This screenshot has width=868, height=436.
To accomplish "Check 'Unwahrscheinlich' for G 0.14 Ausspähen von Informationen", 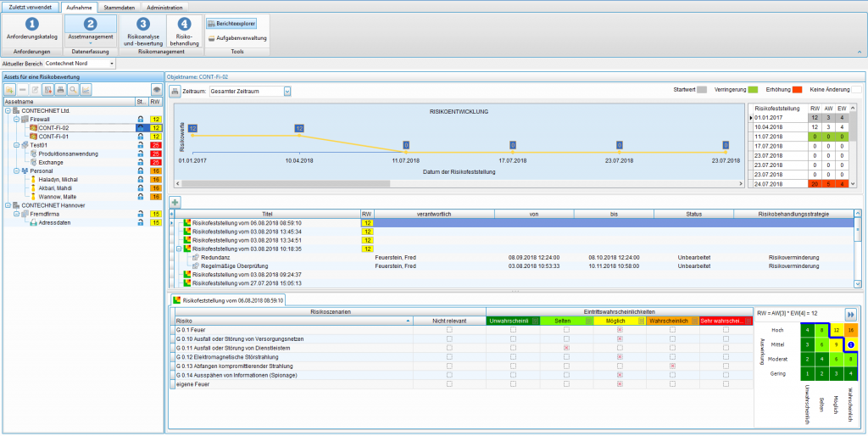I will (512, 376).
